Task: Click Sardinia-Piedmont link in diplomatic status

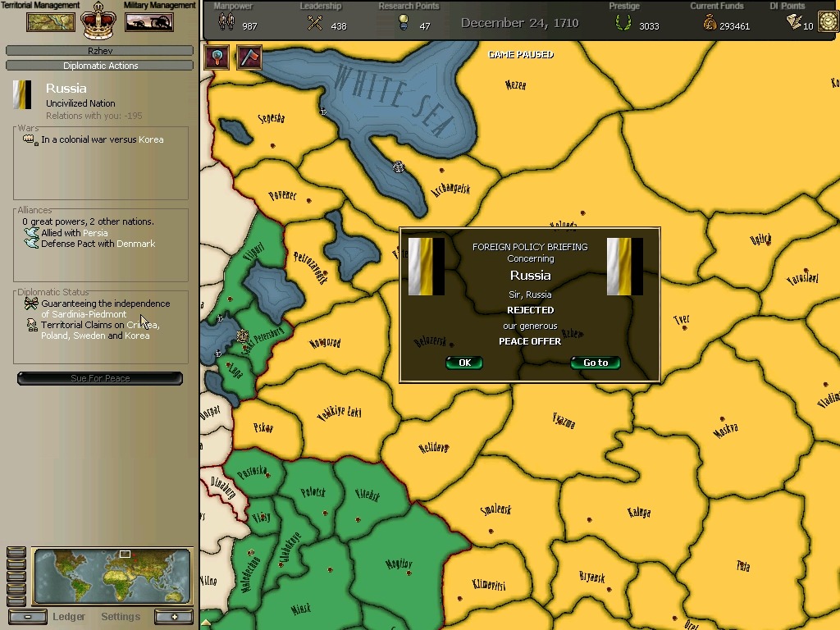Action: [89, 314]
